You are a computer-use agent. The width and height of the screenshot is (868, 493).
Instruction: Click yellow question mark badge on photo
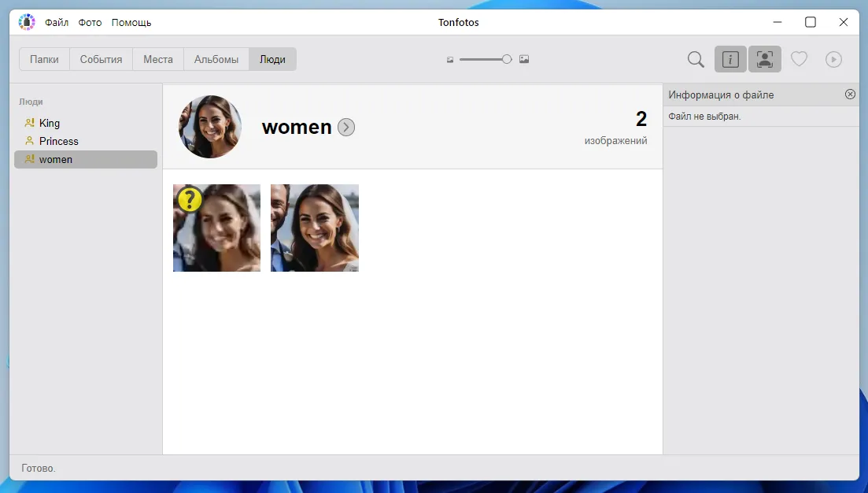pos(190,200)
